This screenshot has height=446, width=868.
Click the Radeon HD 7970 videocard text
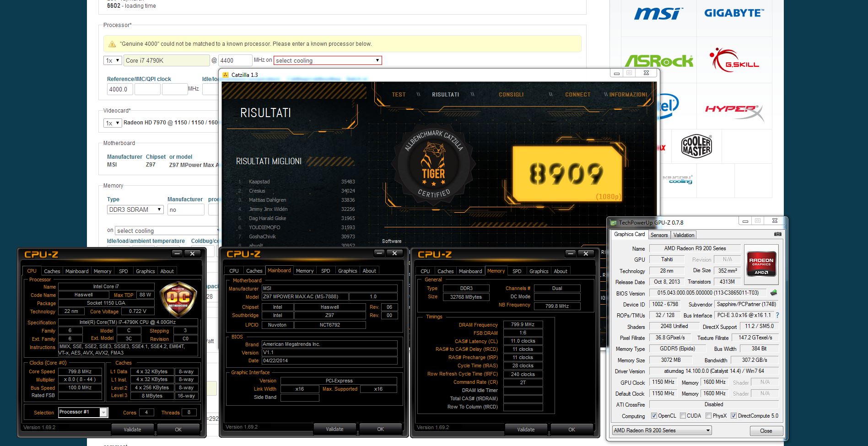click(171, 123)
